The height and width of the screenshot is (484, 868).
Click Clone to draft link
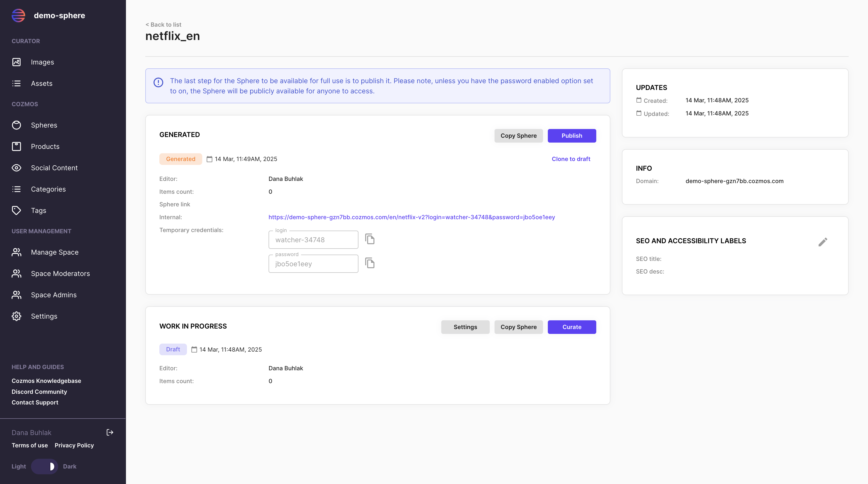coord(571,159)
